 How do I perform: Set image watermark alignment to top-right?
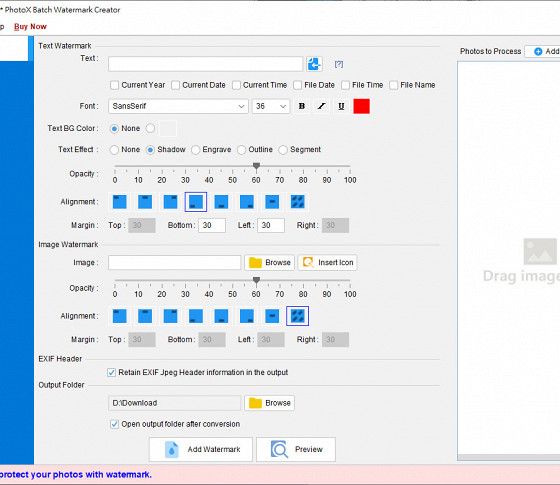click(x=170, y=316)
